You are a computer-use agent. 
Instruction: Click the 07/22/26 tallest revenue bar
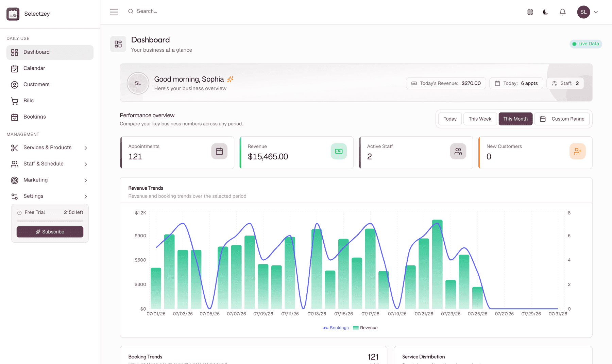(437, 264)
